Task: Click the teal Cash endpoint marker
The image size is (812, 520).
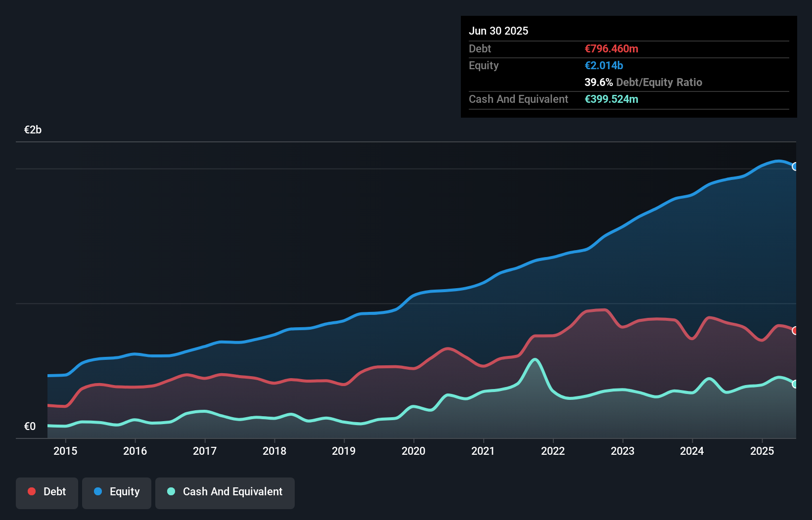Action: tap(795, 384)
